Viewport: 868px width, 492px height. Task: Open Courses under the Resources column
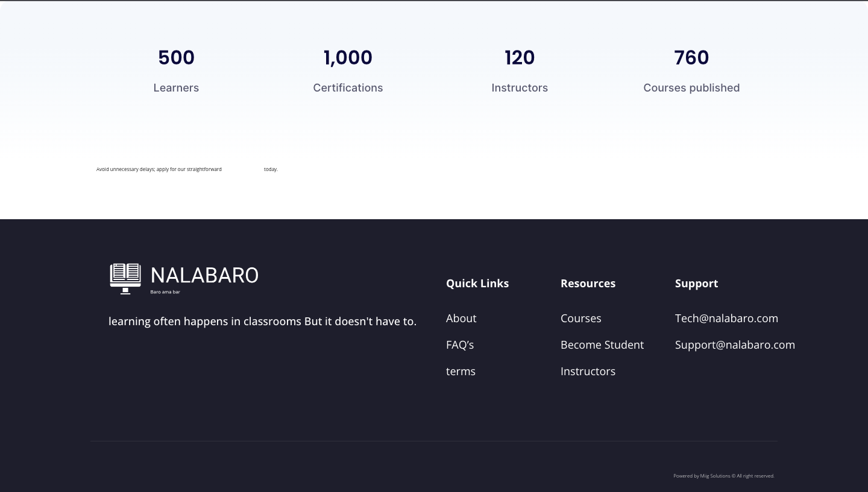[x=580, y=318]
